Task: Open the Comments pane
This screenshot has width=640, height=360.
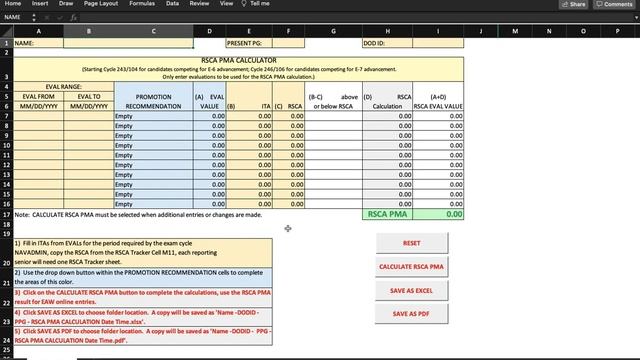Action: tap(613, 4)
